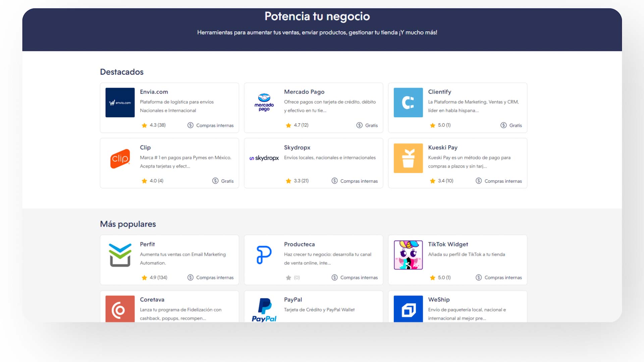Click the PayPal logo
644x362 pixels.
(264, 308)
